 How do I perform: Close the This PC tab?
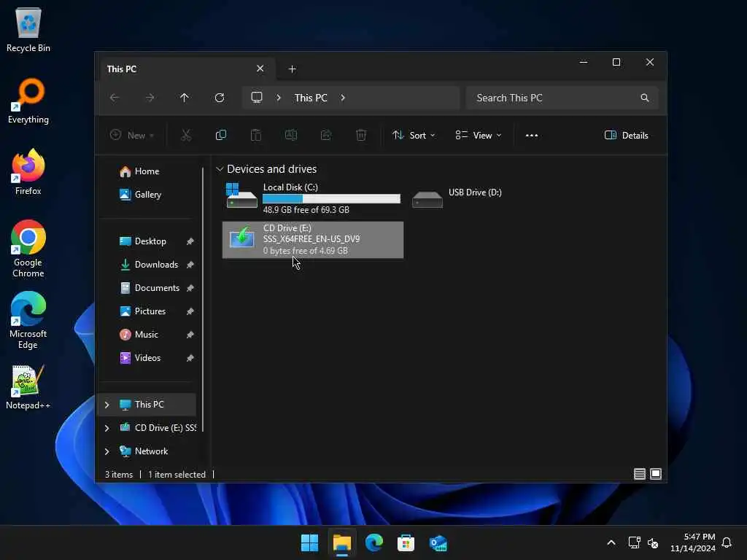point(260,69)
